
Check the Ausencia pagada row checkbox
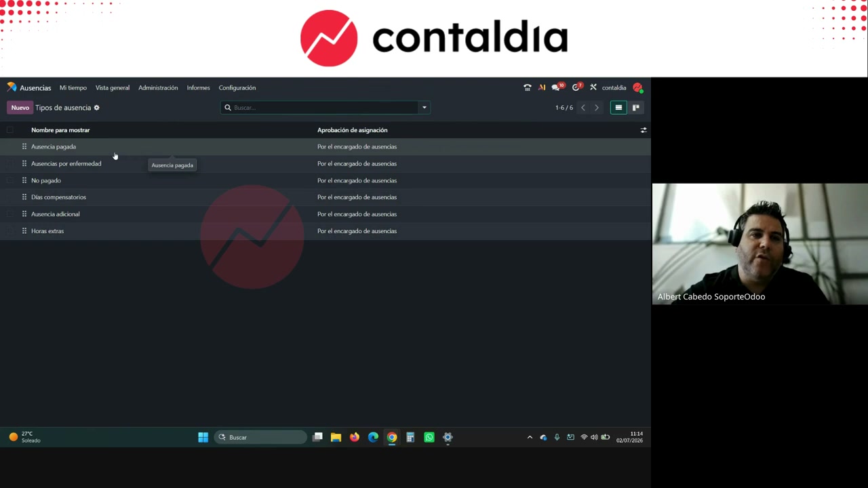[9, 146]
